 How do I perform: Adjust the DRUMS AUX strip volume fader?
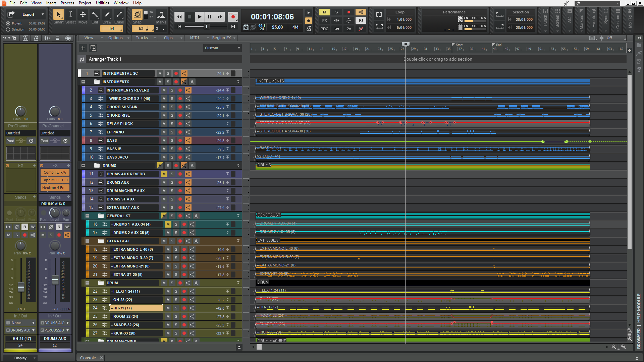[x=55, y=279]
